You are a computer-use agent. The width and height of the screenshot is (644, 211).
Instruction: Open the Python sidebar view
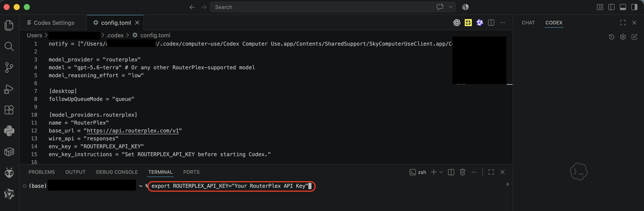coord(9,131)
